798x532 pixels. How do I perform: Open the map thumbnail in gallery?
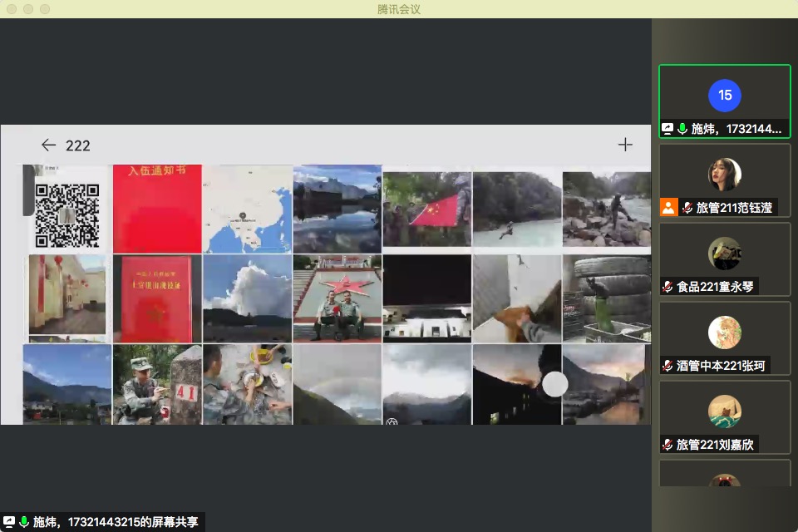(248, 209)
